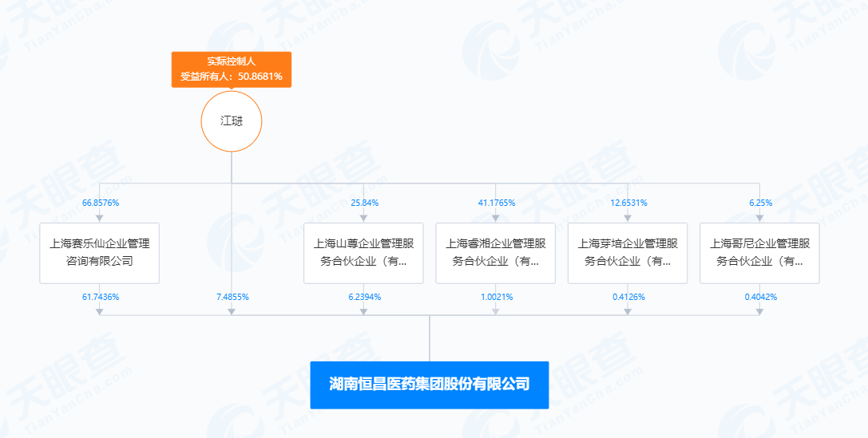Open 上海赛乐仙企业管理咨询有限公司 company node
The height and width of the screenshot is (438, 868).
click(x=100, y=253)
